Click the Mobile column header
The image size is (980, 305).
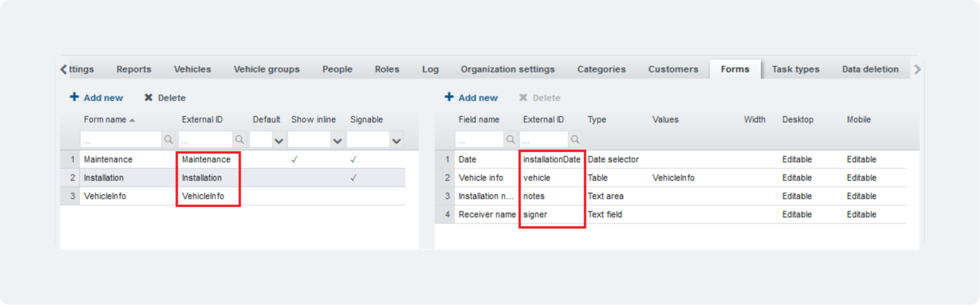coord(859,120)
